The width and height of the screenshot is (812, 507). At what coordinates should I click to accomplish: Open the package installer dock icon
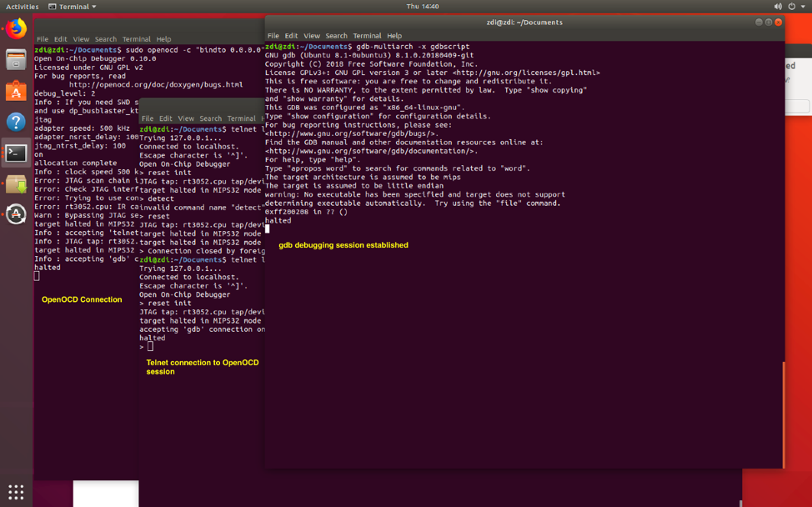pos(16,183)
